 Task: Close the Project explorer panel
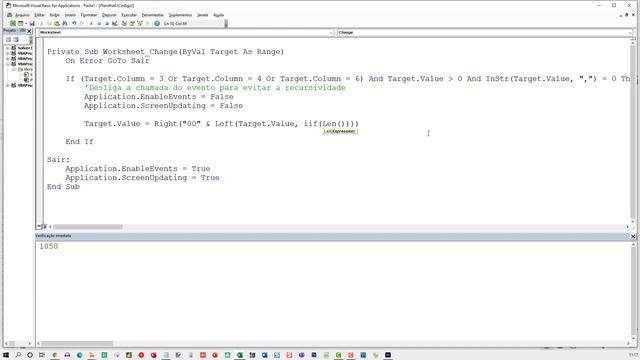click(x=29, y=31)
